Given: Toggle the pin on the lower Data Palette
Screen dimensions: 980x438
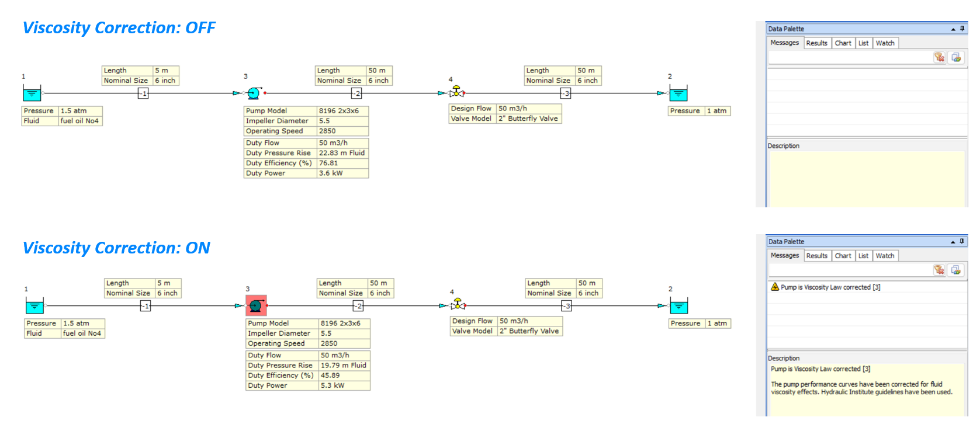Looking at the screenshot, I should (x=962, y=241).
